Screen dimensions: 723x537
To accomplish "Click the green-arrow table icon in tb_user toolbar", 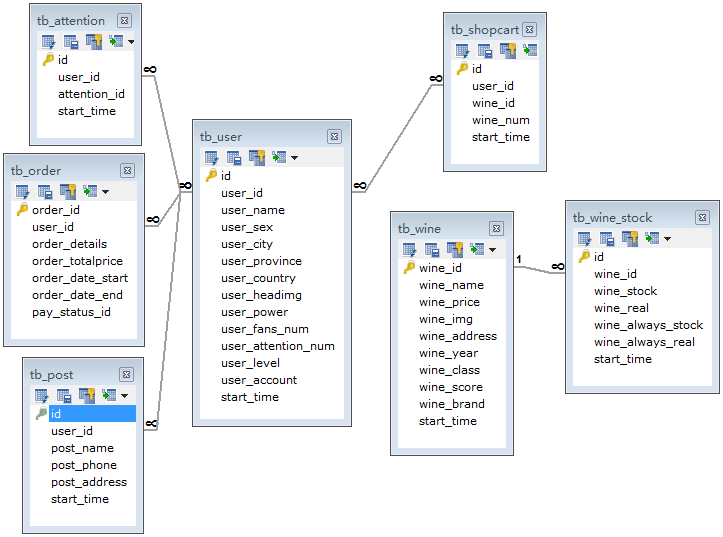I will click(279, 158).
